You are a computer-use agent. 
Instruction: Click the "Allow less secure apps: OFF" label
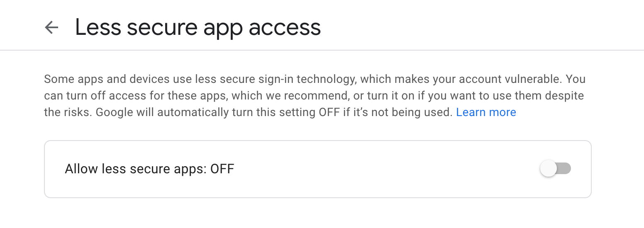pyautogui.click(x=149, y=169)
